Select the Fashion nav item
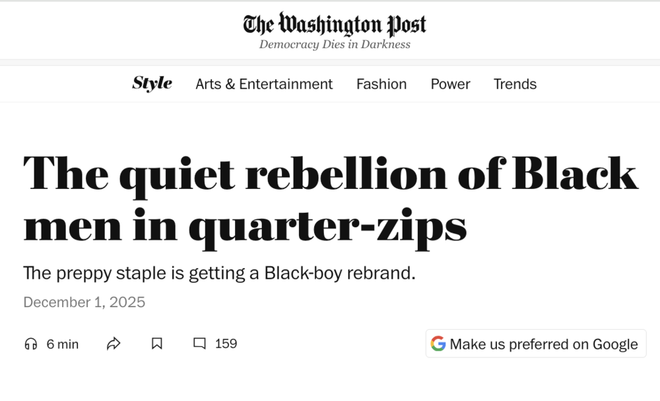Viewport: 660px width, 401px height. [x=381, y=84]
